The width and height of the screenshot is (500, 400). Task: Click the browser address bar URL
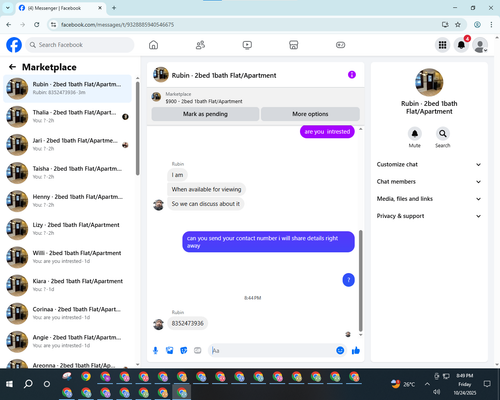pos(117,25)
